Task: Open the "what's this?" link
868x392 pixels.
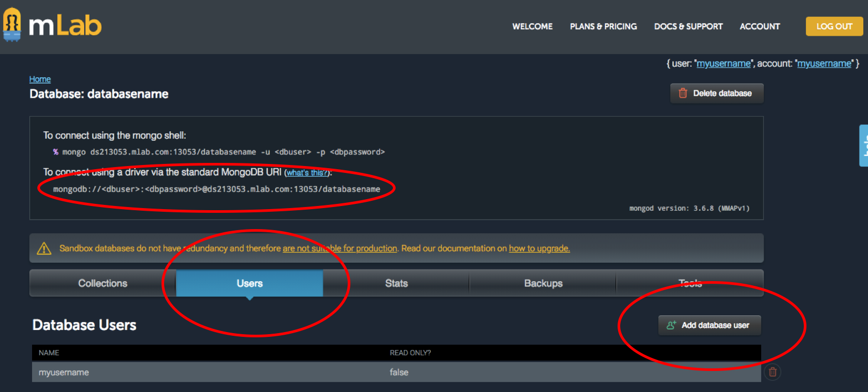Action: click(x=308, y=173)
